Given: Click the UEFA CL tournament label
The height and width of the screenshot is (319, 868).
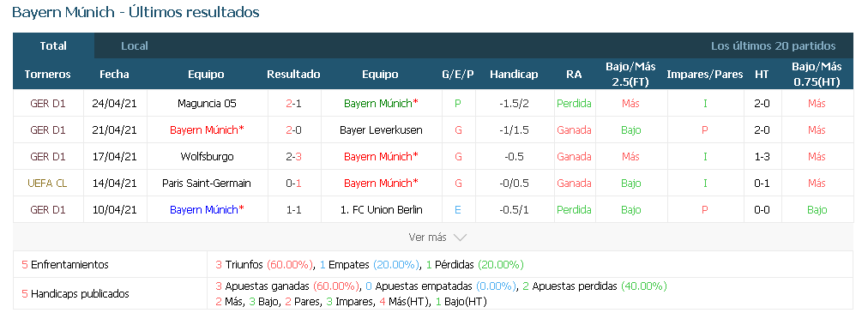Looking at the screenshot, I should [48, 184].
